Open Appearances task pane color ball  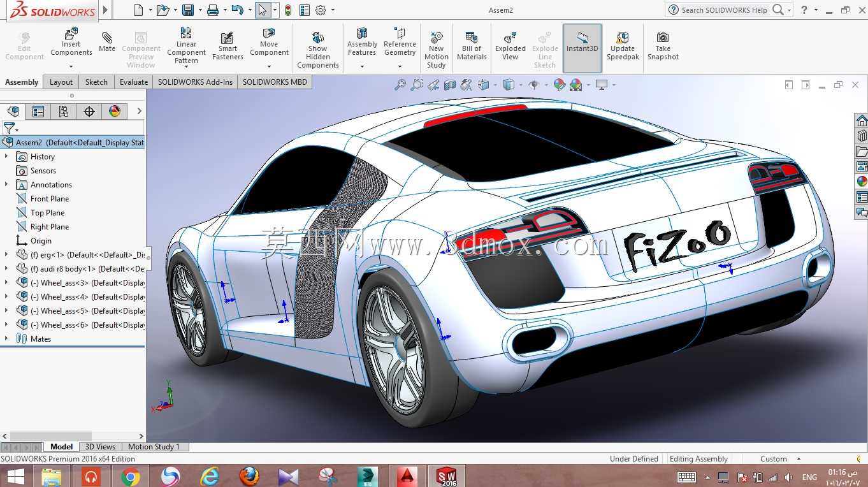click(862, 182)
